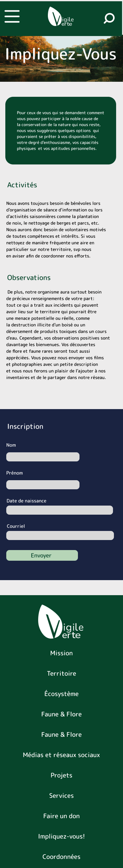Focus the Prénom text field
The width and height of the screenshot is (123, 868).
point(43,485)
